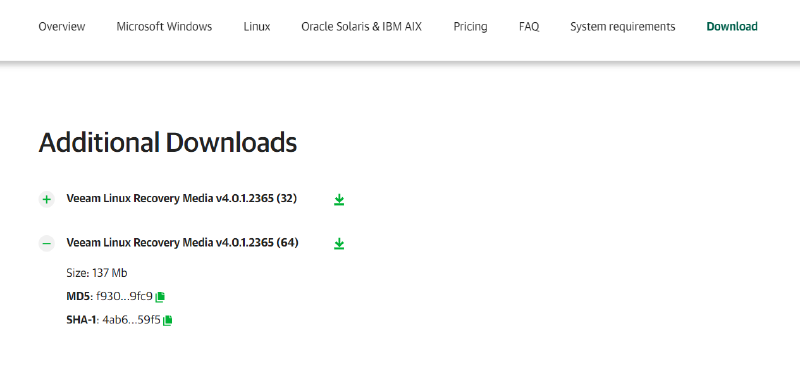Copy the SHA-1 hash 4ab6...59f5
The width and height of the screenshot is (800, 378).
[x=167, y=320]
